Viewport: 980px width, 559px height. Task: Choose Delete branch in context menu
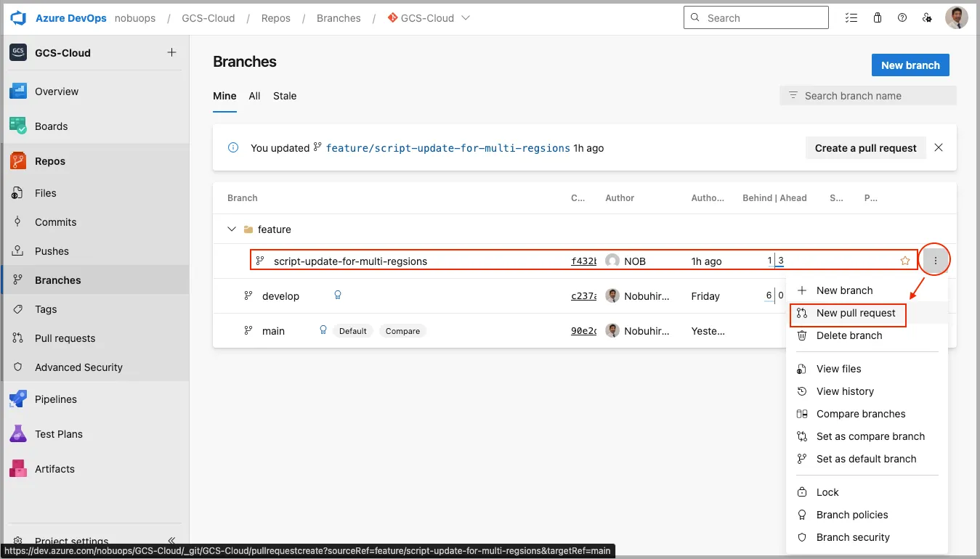pos(849,335)
